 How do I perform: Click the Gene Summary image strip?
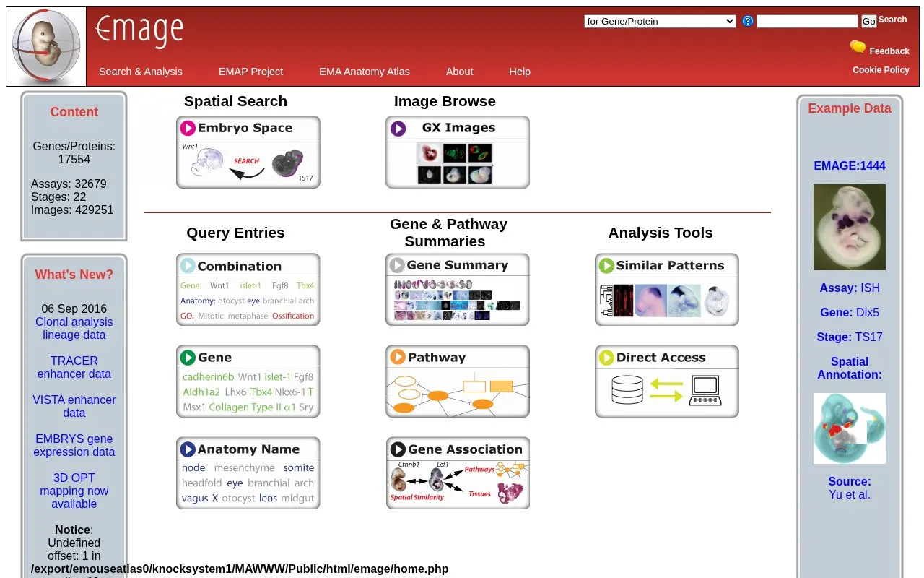click(458, 300)
